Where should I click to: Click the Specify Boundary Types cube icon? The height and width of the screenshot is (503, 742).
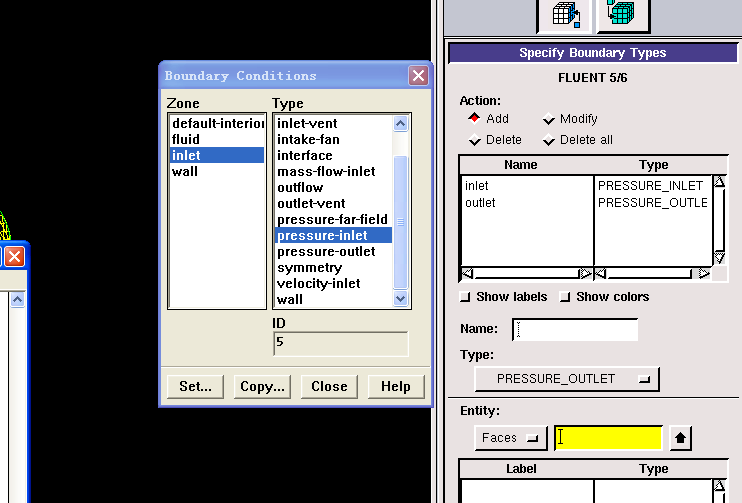[x=569, y=15]
